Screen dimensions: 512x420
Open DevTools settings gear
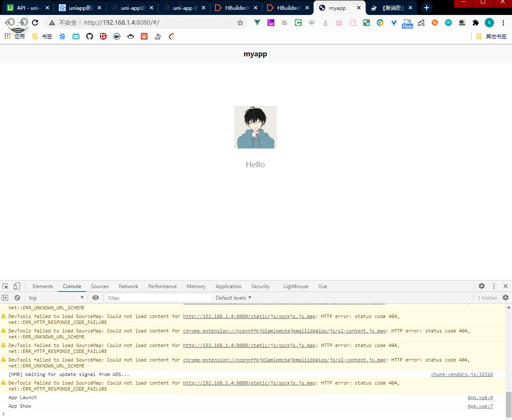coord(482,286)
